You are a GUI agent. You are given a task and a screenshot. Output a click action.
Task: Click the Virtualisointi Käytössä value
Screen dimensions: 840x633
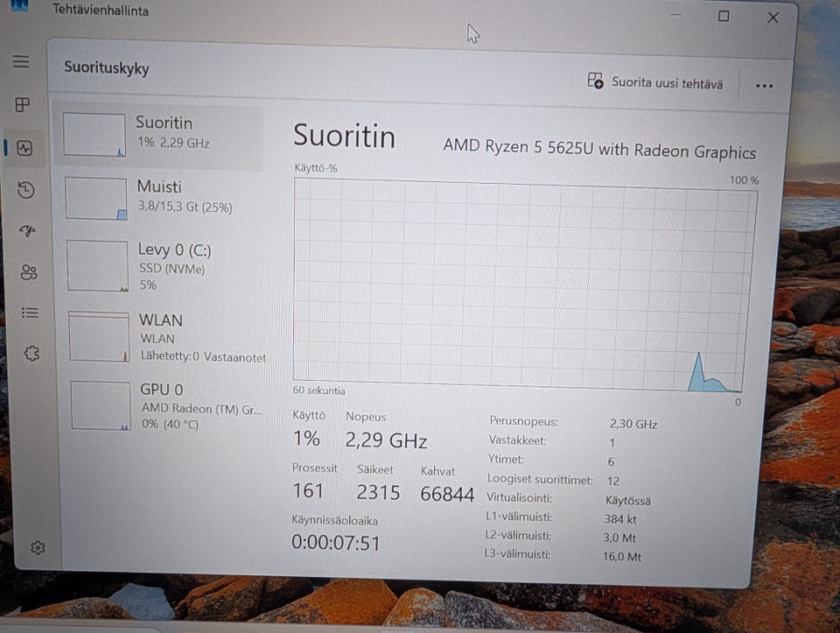pyautogui.click(x=628, y=501)
